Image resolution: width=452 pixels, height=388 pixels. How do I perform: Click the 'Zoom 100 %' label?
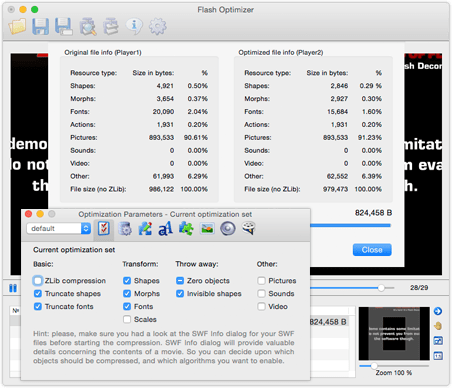394,373
